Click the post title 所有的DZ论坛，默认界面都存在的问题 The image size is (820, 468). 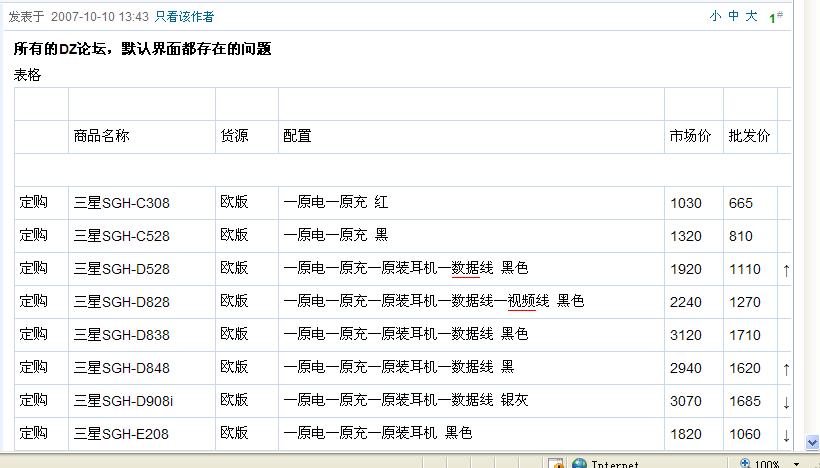pos(142,49)
